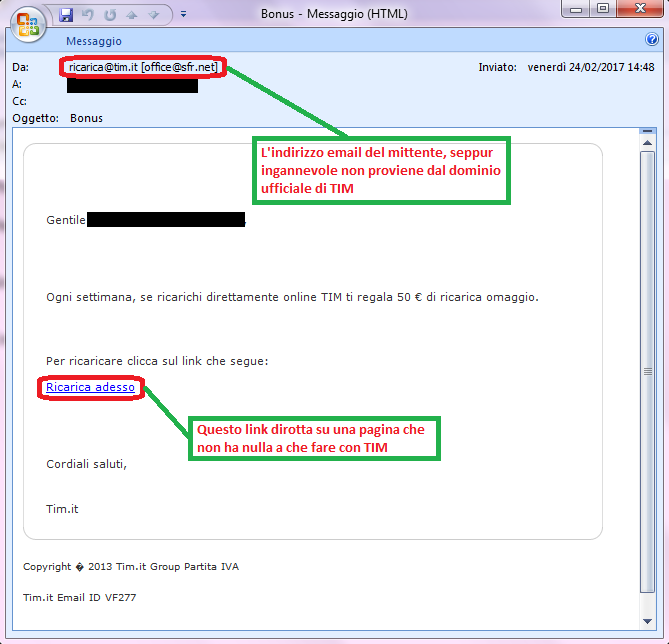Viewport: 669px width, 644px height.
Task: Click the vertical scrollbar thumb
Action: [x=647, y=372]
